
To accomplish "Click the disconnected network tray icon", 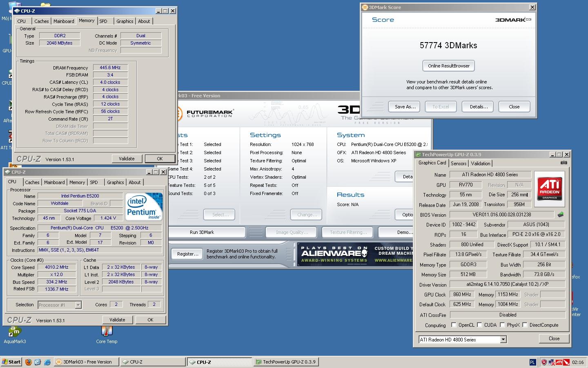I will (552, 362).
